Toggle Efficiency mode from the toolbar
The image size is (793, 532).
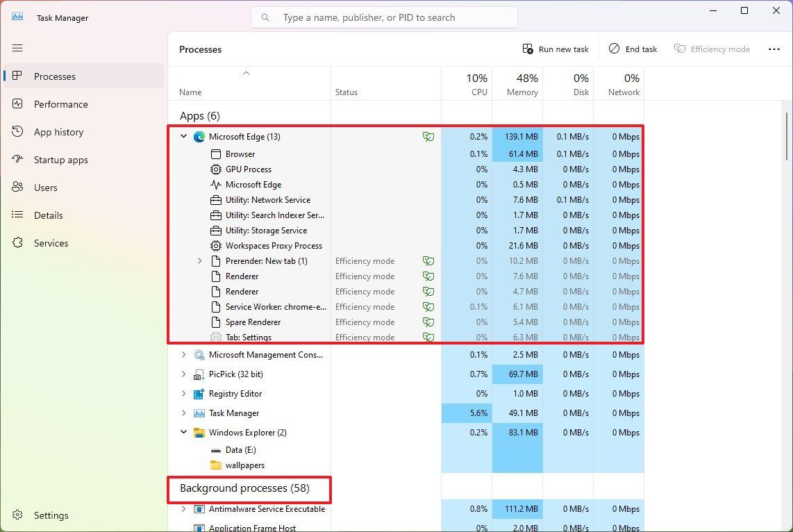pyautogui.click(x=712, y=49)
